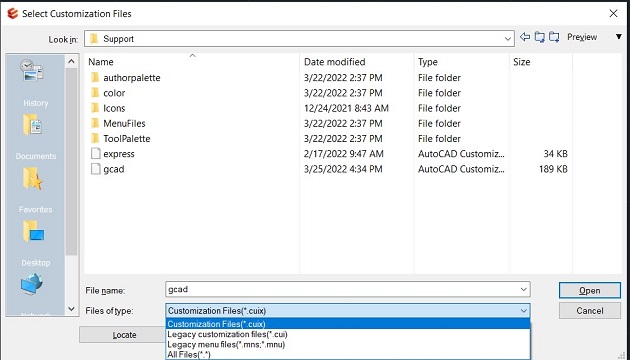Click the Create New Folder icon
The width and height of the screenshot is (630, 360).
[x=554, y=37]
